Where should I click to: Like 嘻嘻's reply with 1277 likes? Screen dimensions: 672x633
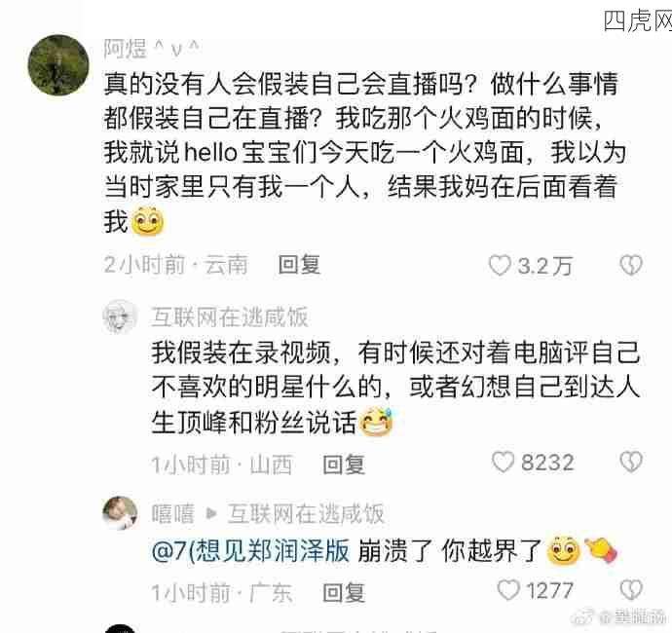click(508, 590)
